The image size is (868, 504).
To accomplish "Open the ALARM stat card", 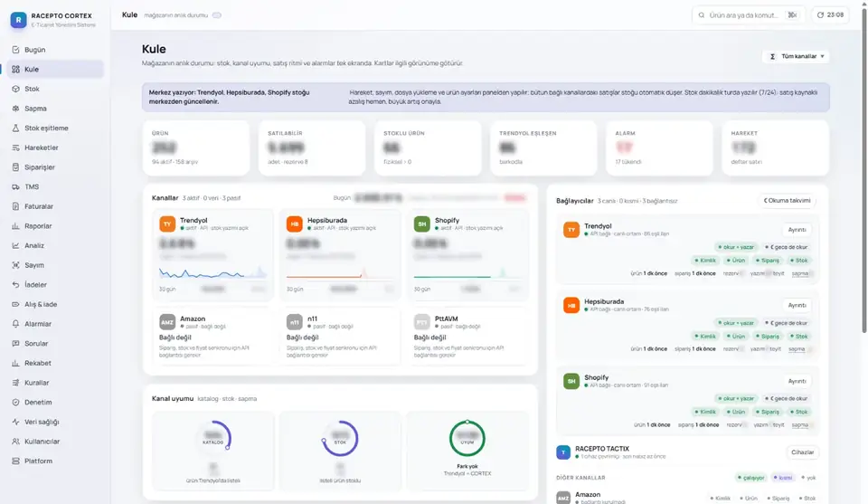I will click(x=659, y=147).
